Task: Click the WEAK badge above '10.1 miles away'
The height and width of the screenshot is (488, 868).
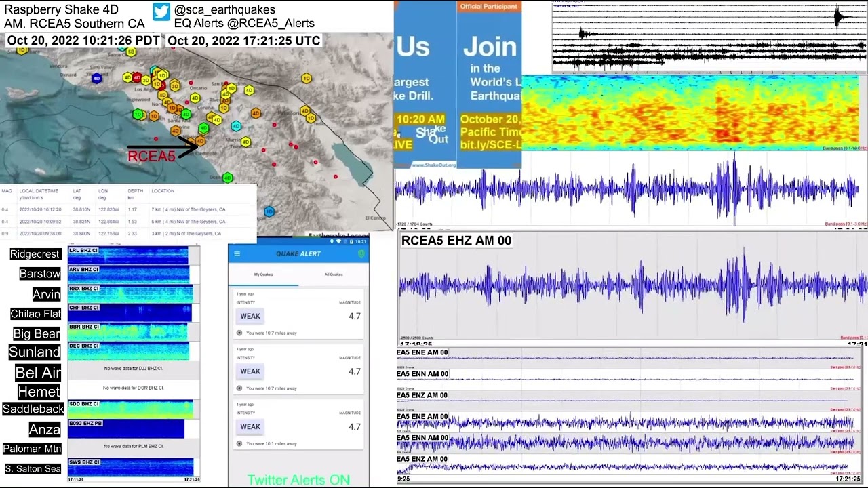Action: pos(250,426)
